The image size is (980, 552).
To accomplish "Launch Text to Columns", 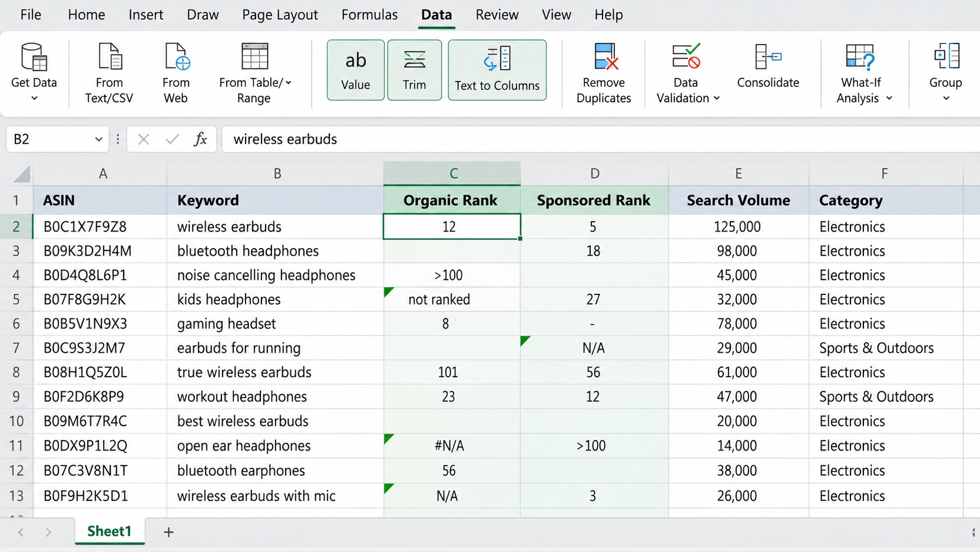I will [497, 70].
